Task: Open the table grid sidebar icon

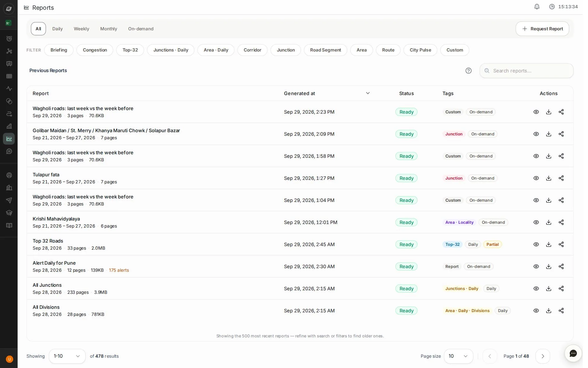Action: point(9,76)
